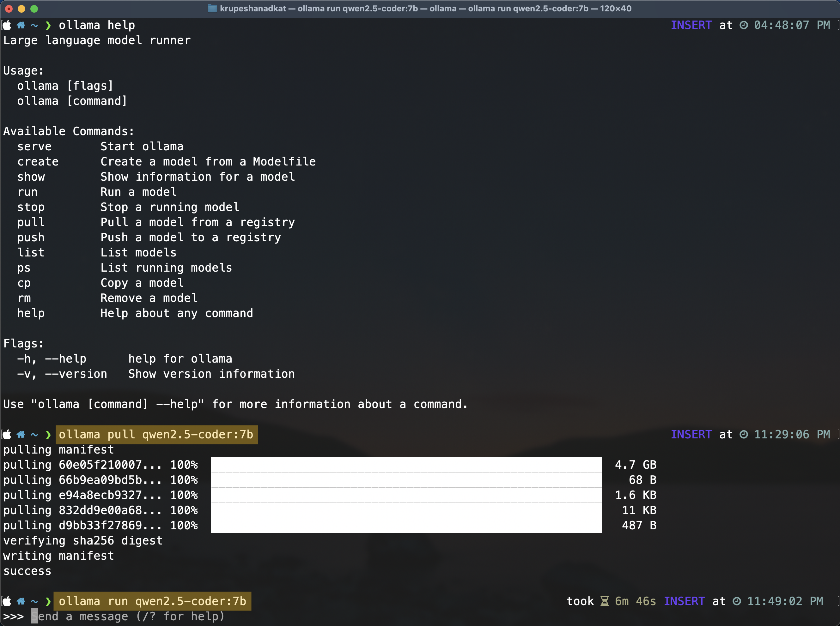Click the progress bar for 66b9ea09bd5b
This screenshot has width=840, height=626.
click(406, 480)
